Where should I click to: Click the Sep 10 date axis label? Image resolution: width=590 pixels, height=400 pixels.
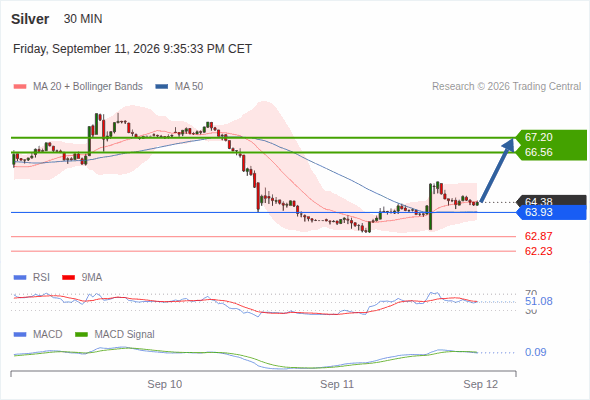164,384
